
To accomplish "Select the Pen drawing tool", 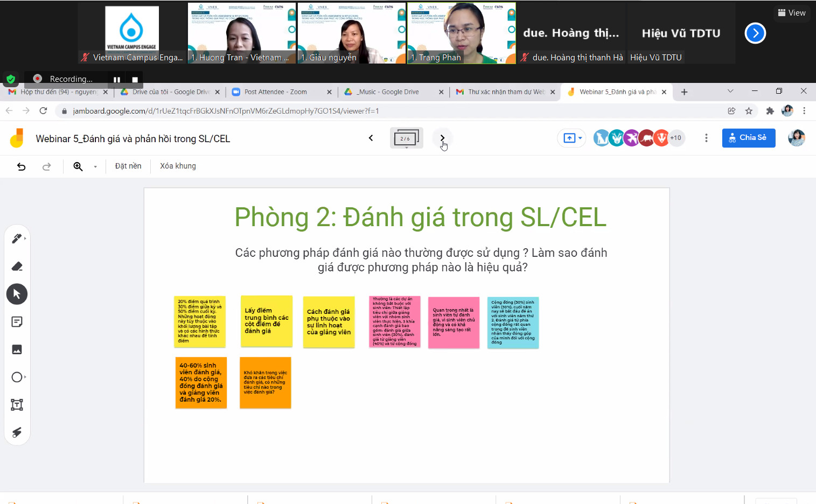I will click(17, 239).
